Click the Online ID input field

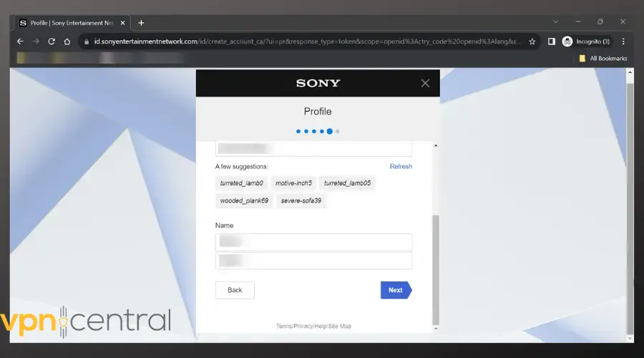tap(314, 148)
